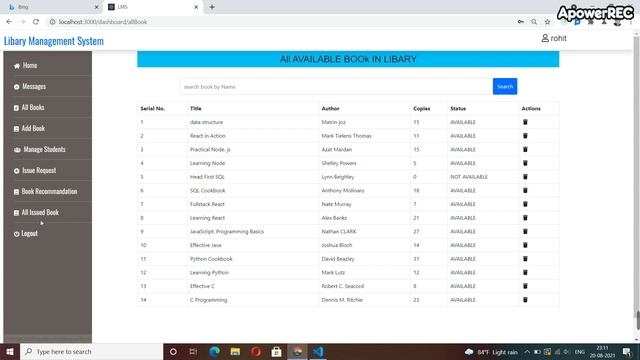Focus the search book by Name field

click(336, 87)
